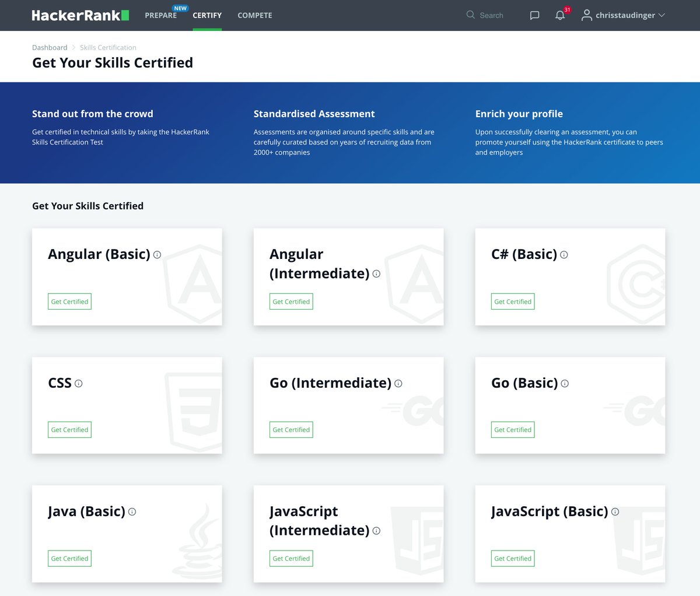Show info for Go (Intermediate)
This screenshot has width=700, height=596.
click(x=398, y=384)
